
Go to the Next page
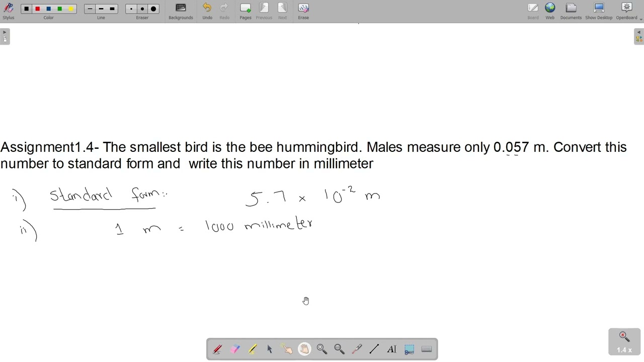point(283,11)
